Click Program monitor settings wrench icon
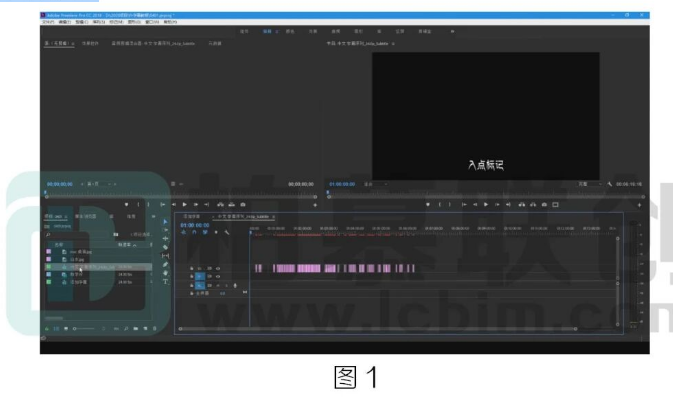 [x=608, y=184]
